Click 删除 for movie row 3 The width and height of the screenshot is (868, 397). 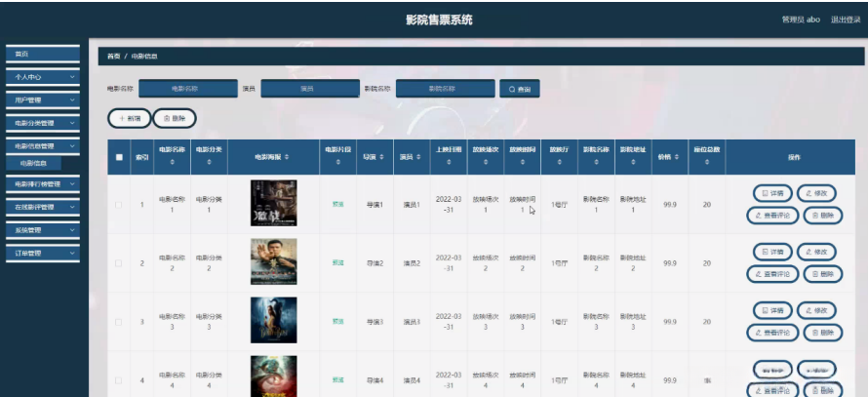(823, 333)
